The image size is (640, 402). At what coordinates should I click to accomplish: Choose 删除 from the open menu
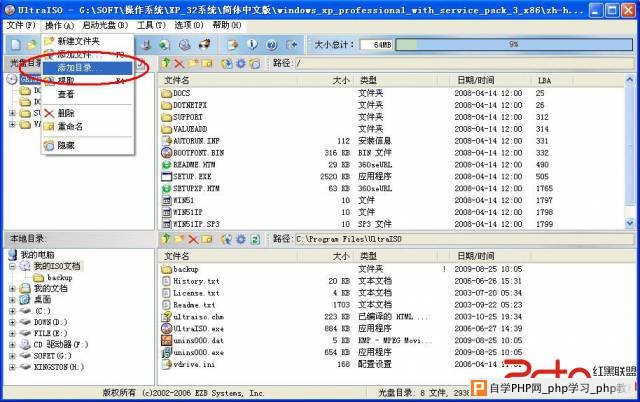click(x=88, y=113)
